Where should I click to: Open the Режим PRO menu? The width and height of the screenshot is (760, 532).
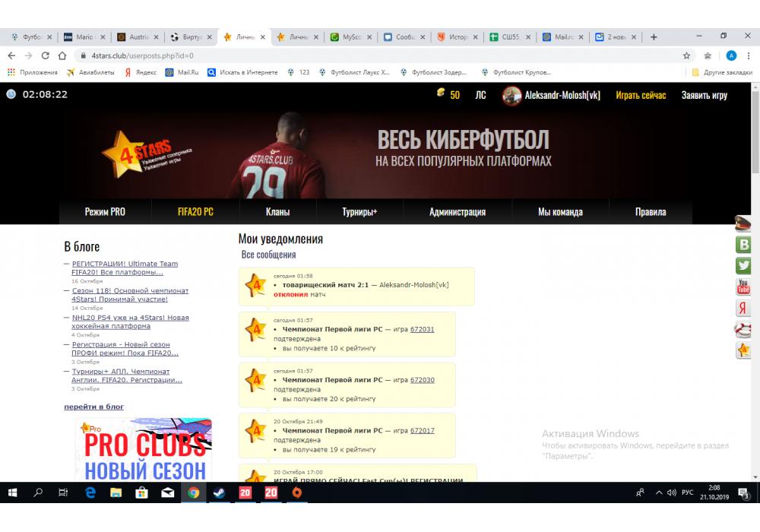click(x=105, y=212)
